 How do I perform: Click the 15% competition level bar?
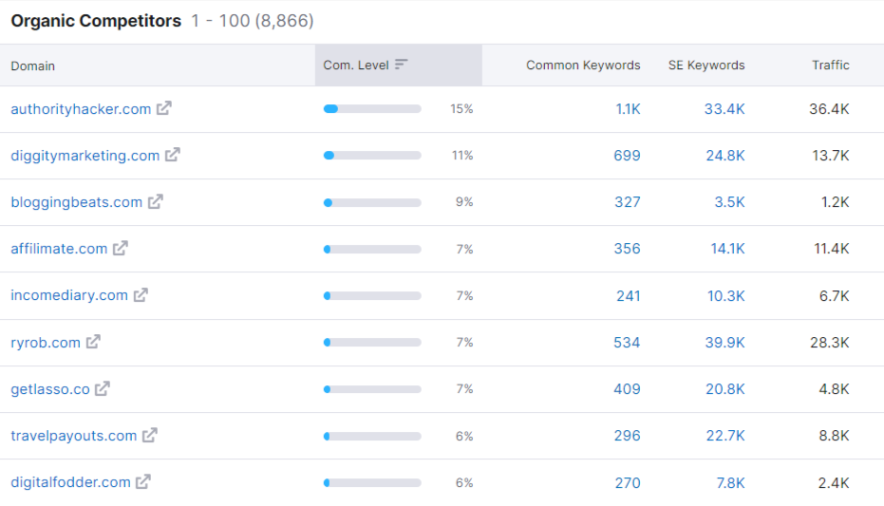(372, 109)
